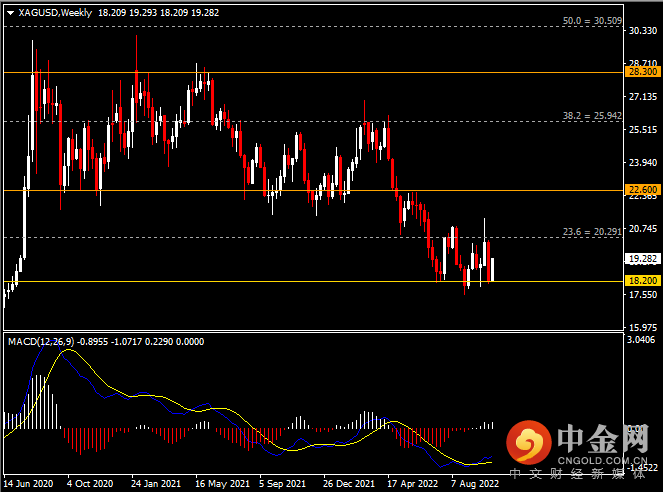Click the current price tag 19.282
This screenshot has width=663, height=492.
click(x=643, y=259)
